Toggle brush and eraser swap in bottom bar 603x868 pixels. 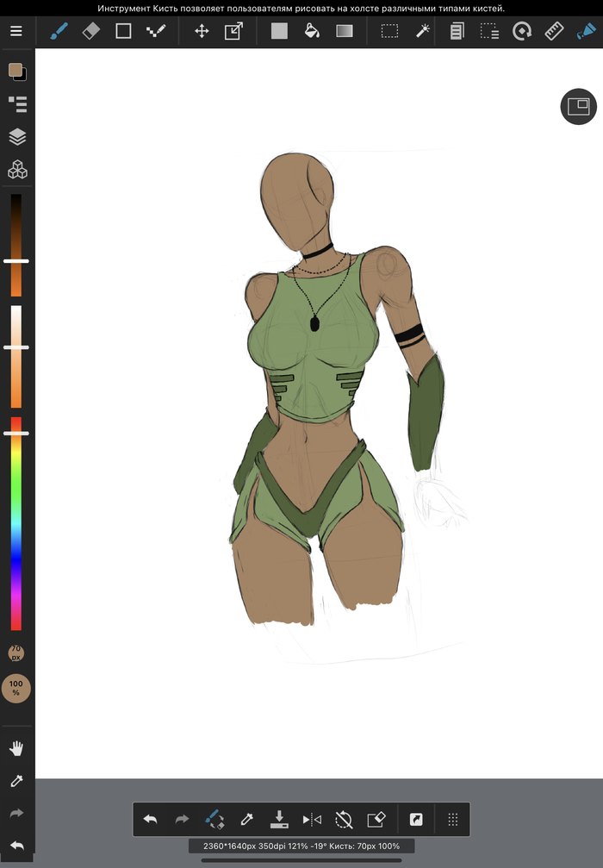tap(214, 819)
